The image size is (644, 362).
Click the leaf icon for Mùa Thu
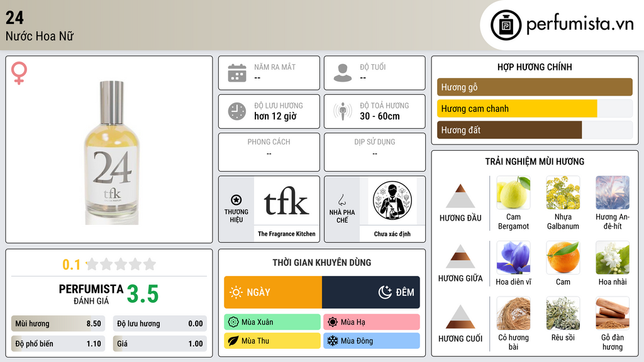233,341
